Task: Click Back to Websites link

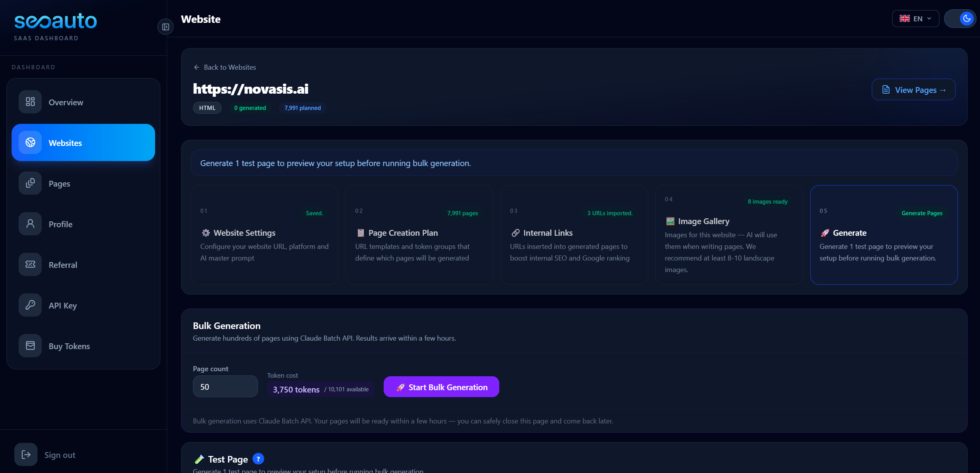Action: [225, 67]
